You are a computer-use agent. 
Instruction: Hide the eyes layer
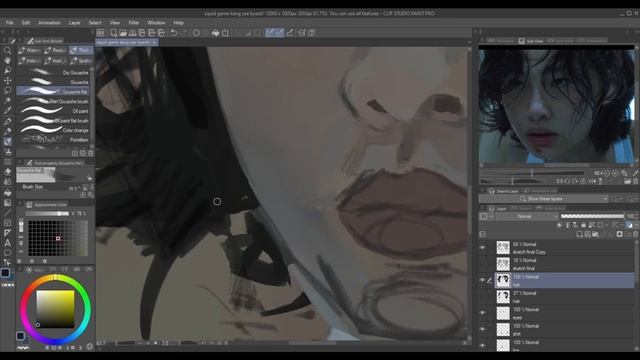tap(482, 313)
